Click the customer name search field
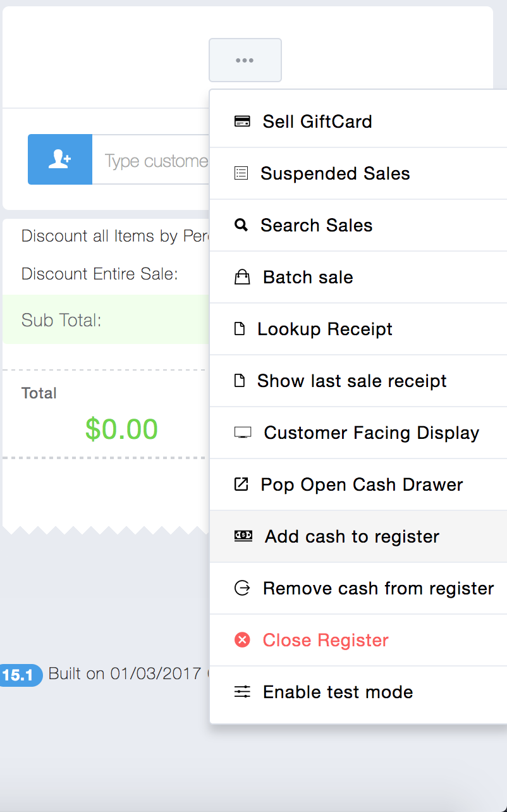The width and height of the screenshot is (507, 812). 152,161
